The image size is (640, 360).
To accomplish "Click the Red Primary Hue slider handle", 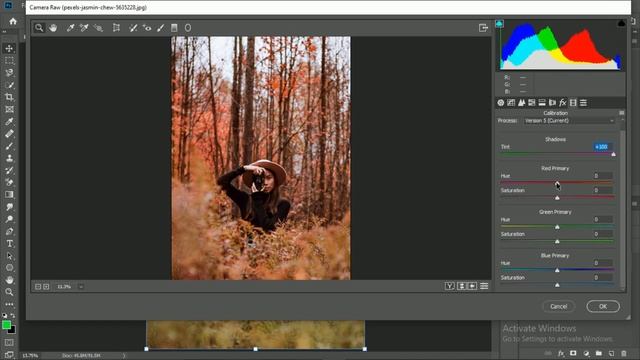I will point(557,183).
